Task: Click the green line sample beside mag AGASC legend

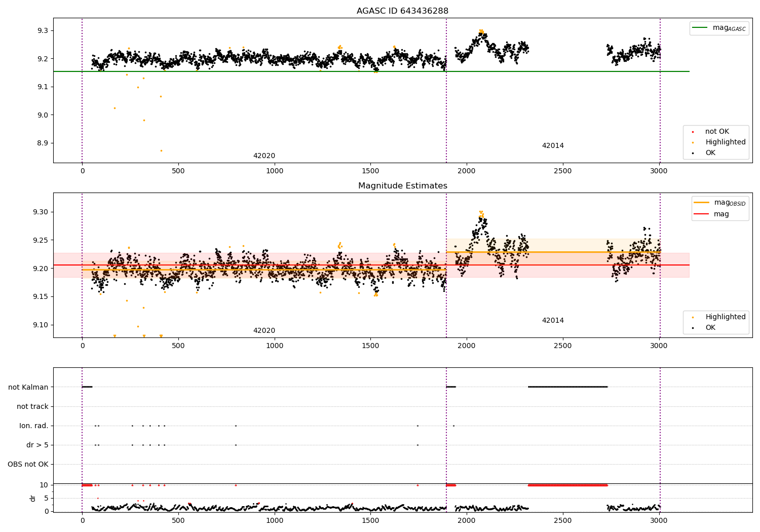Action: pyautogui.click(x=700, y=28)
